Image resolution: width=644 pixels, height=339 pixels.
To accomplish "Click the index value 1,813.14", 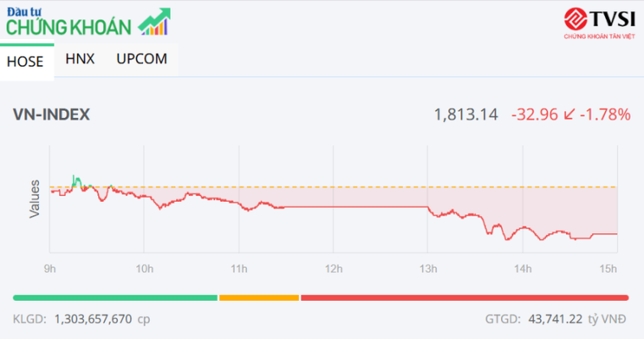I will [465, 114].
